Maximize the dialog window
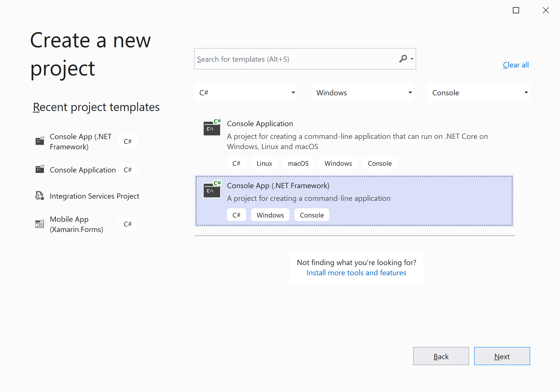Image resolution: width=560 pixels, height=392 pixels. coord(516,10)
